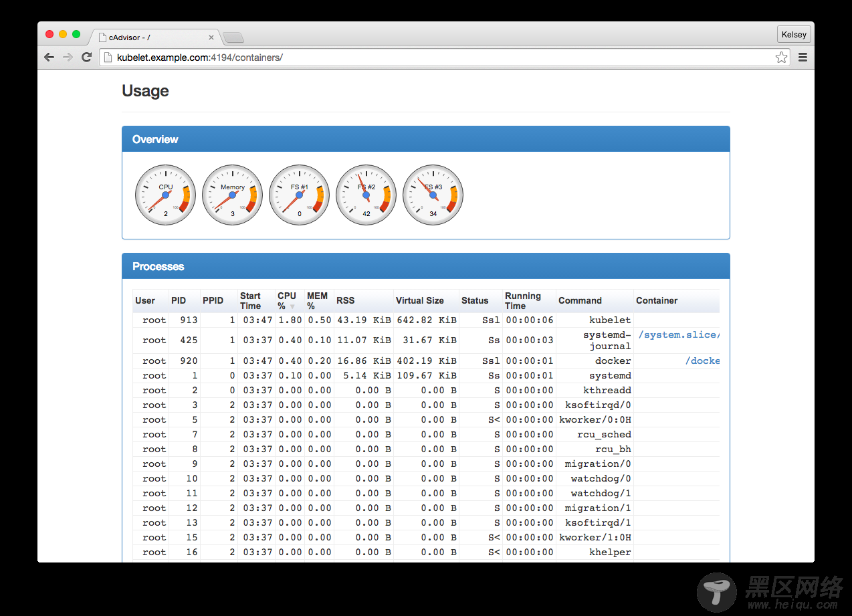Viewport: 852px width, 616px height.
Task: Click the Kelsey profile button
Action: [x=794, y=34]
